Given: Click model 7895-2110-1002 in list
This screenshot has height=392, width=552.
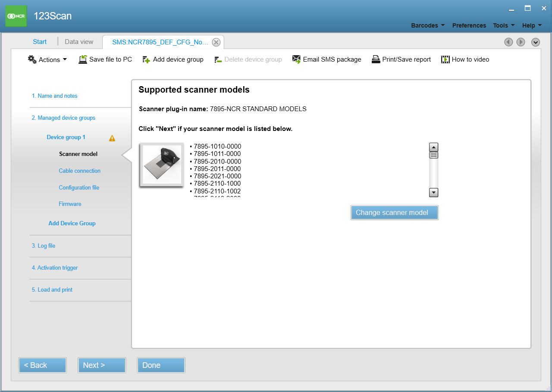Looking at the screenshot, I should click(217, 191).
